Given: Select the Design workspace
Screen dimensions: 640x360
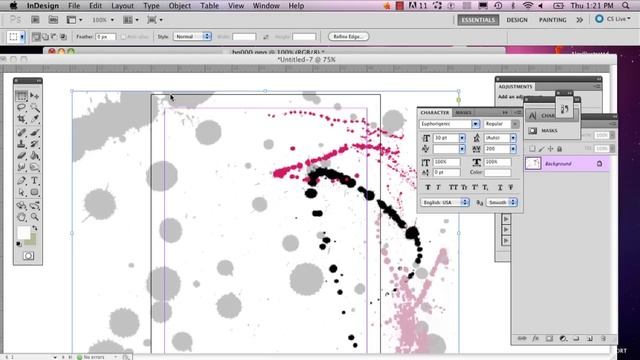Looking at the screenshot, I should click(x=517, y=20).
